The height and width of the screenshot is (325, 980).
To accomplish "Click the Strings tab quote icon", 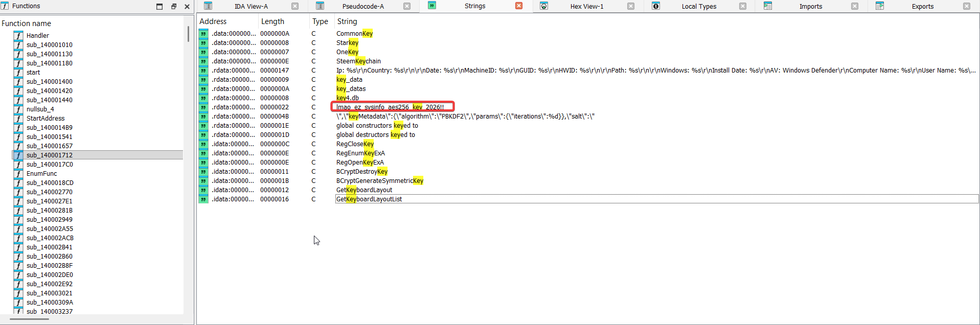I will (x=432, y=6).
